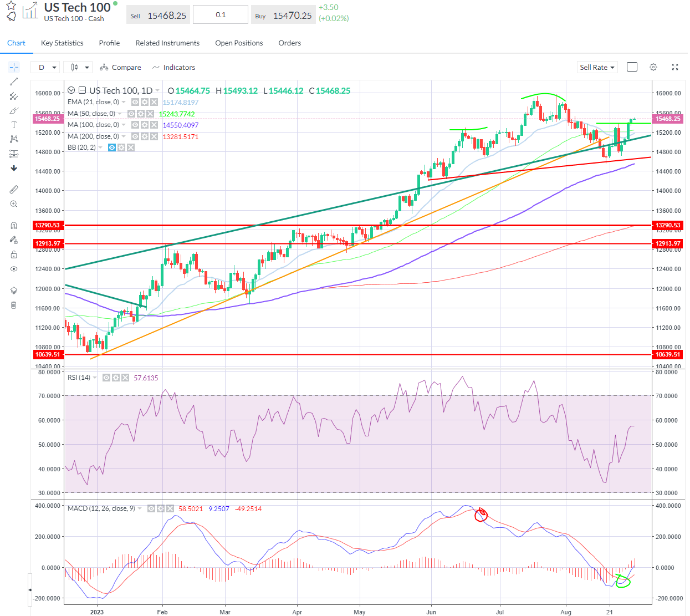Expand the Sell Rate dropdown
Screen dimensions: 690x616
click(597, 67)
